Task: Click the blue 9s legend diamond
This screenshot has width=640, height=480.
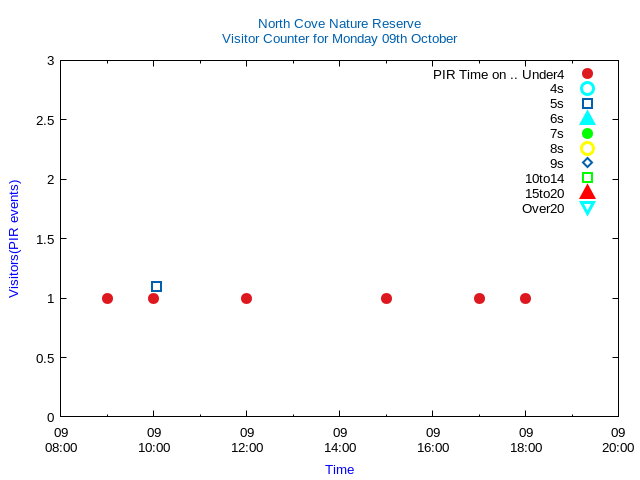Action: click(588, 163)
